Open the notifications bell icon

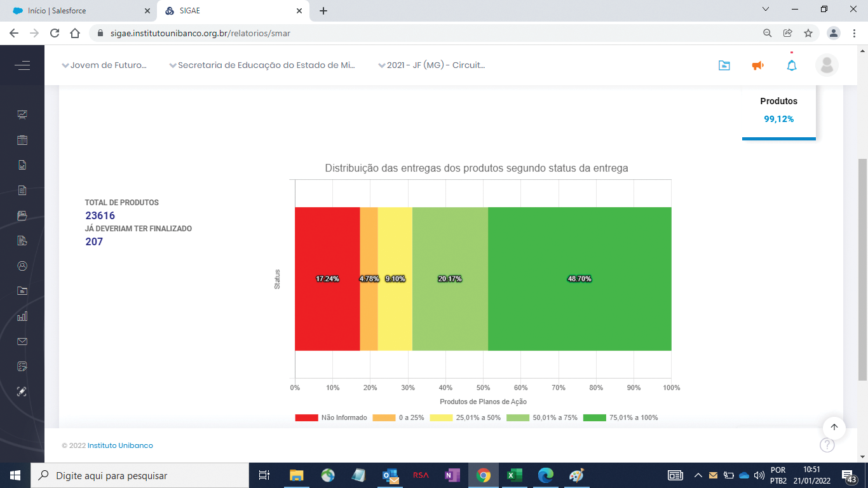(792, 65)
